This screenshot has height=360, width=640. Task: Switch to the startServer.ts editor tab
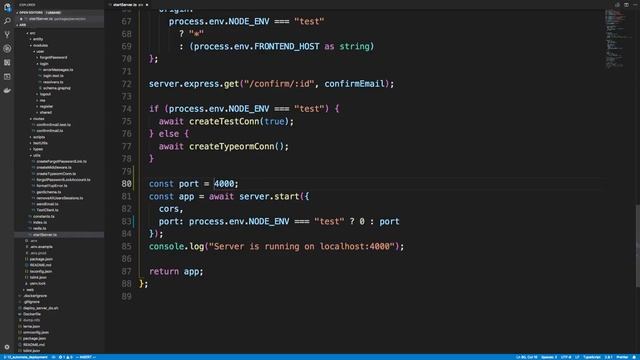tap(127, 5)
